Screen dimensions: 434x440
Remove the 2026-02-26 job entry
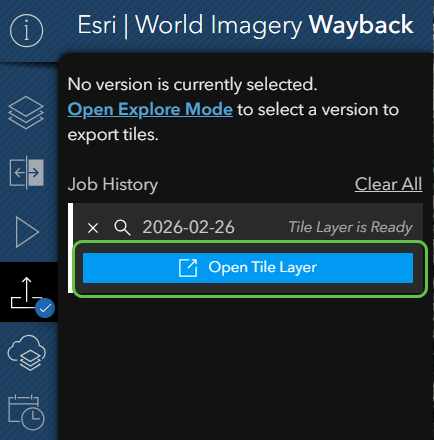click(x=93, y=228)
